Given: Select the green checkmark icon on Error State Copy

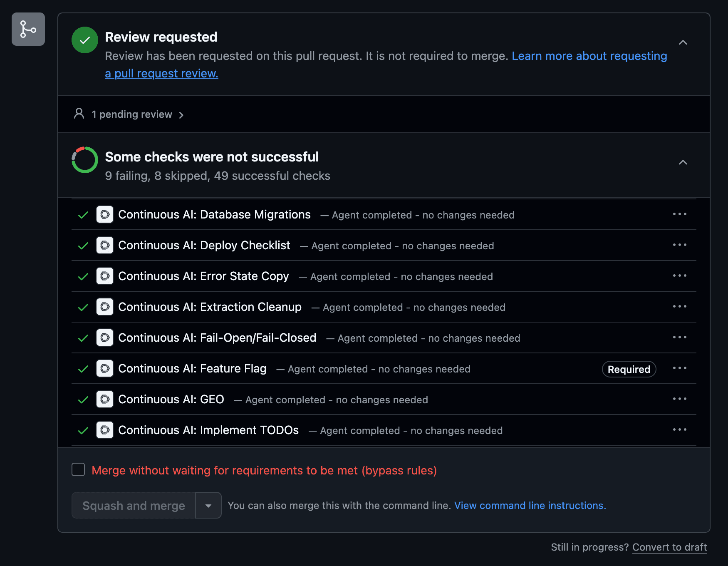Looking at the screenshot, I should tap(83, 276).
